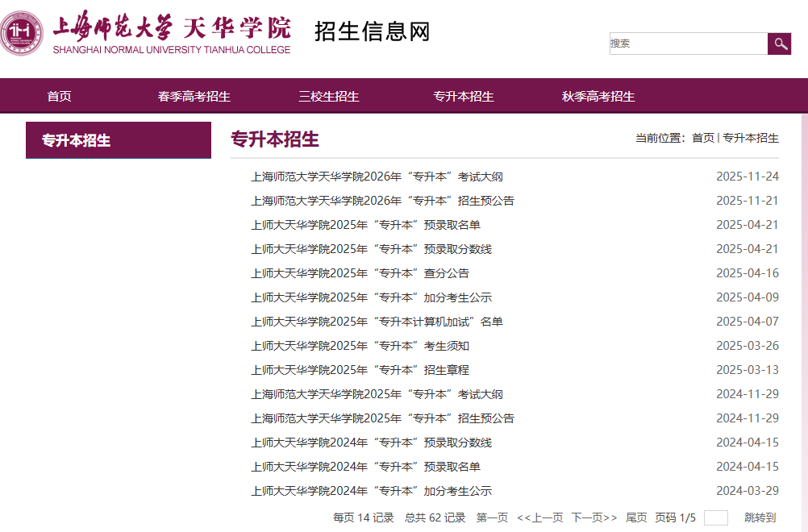This screenshot has height=532, width=808.
Task: Select the 首页 menu item
Action: tap(58, 96)
